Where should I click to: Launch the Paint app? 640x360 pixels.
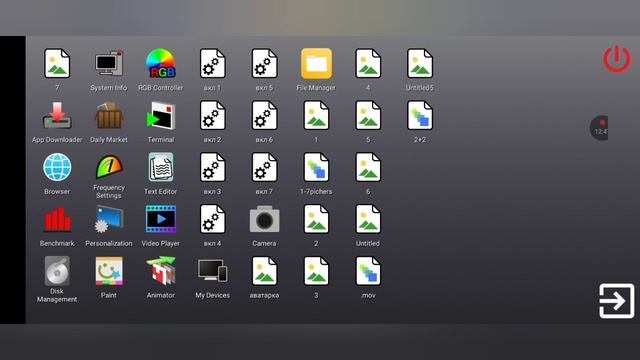[109, 271]
